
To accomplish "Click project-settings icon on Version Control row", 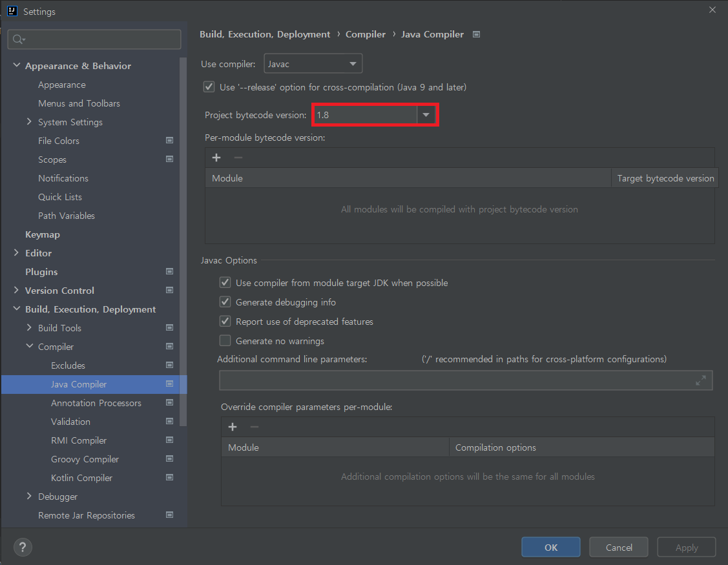I will [169, 290].
